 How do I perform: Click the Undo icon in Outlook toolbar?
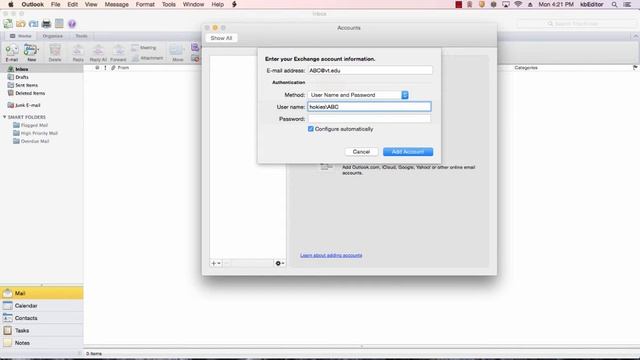tap(20, 24)
